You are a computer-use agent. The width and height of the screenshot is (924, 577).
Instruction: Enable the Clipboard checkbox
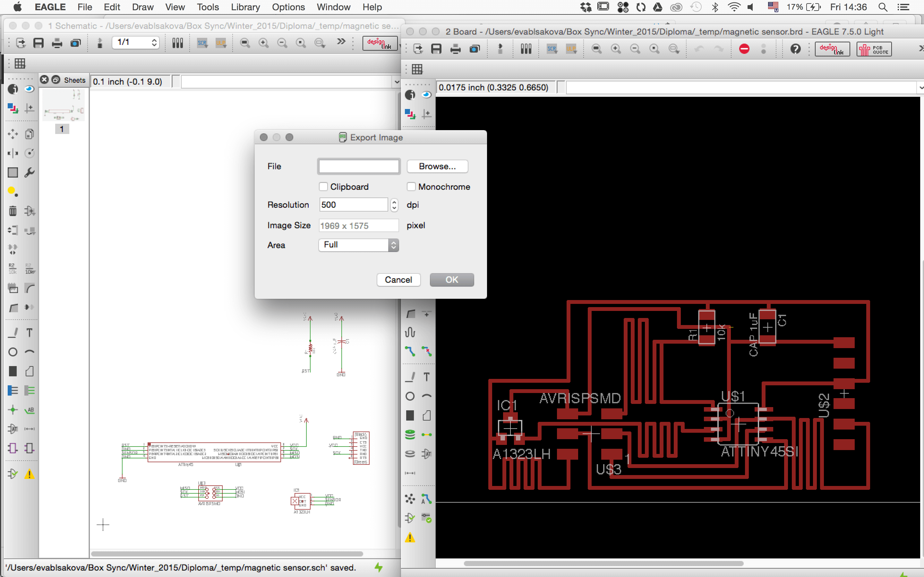[x=323, y=187]
